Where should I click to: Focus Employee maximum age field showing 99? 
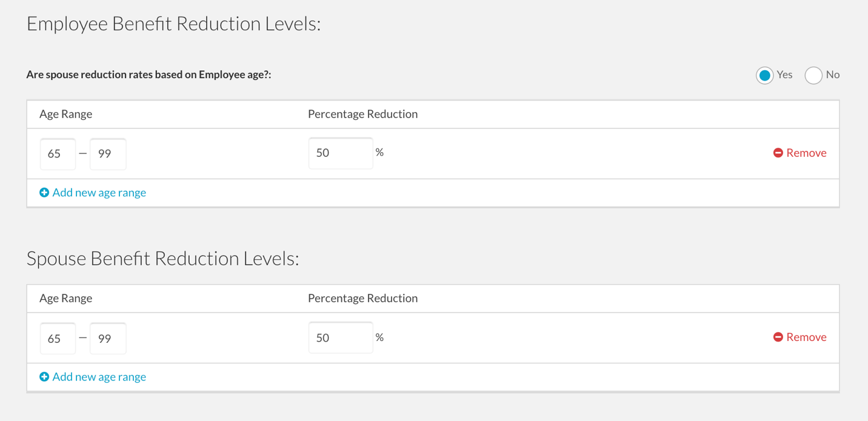(108, 154)
